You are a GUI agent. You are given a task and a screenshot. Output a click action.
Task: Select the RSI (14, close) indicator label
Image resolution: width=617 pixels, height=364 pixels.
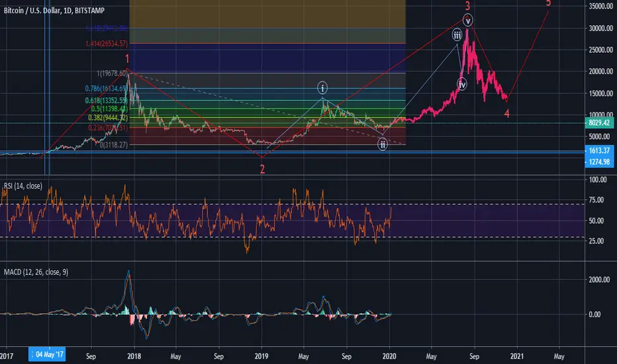click(23, 186)
